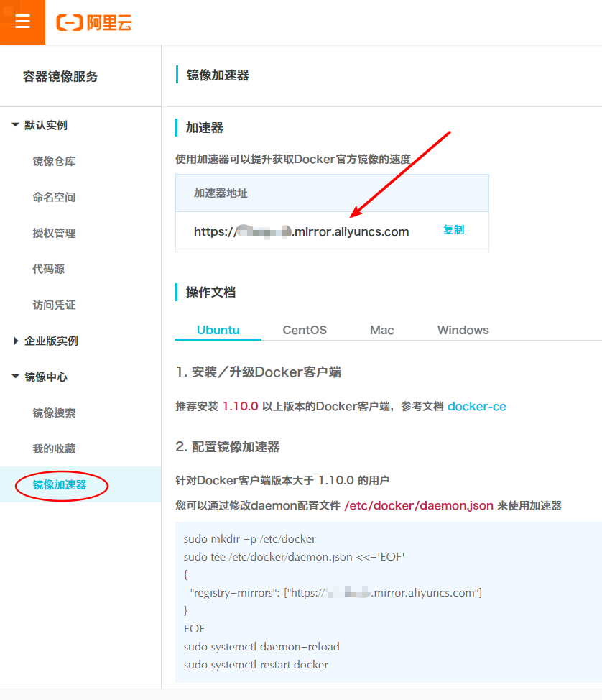
Task: Click the 'sudo mkdir -p /etc/docker' line
Action: (250, 539)
